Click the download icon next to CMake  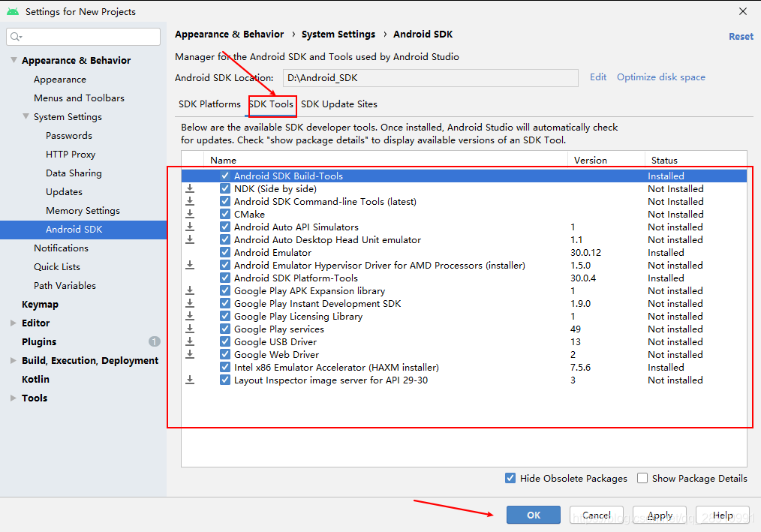tap(190, 215)
